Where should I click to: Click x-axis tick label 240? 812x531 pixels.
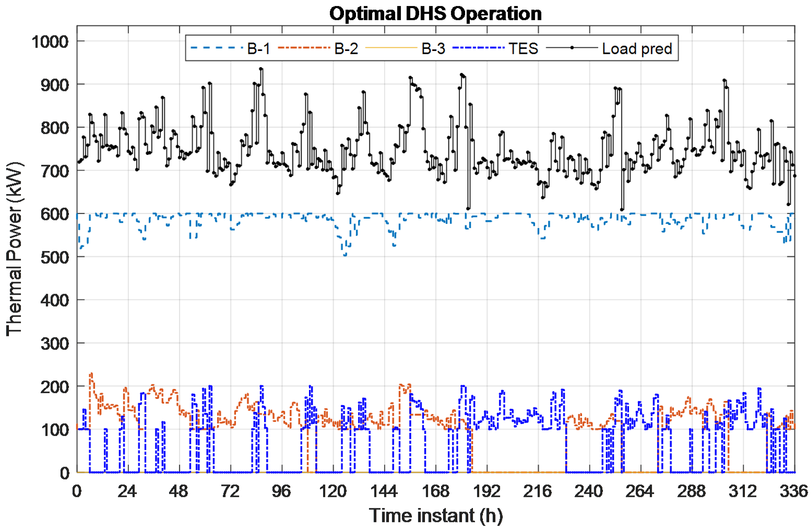tap(589, 492)
